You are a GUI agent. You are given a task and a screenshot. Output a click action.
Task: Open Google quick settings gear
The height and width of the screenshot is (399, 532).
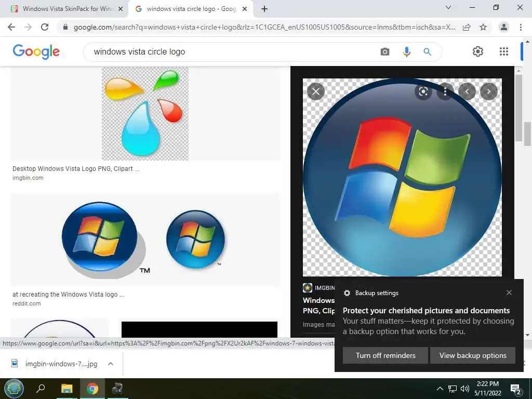coord(478,51)
